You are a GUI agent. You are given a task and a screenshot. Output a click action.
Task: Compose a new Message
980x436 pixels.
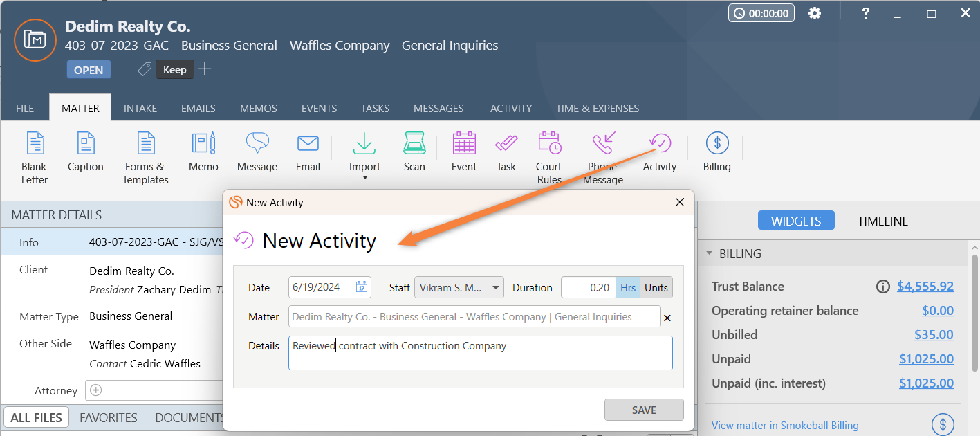coord(257,152)
